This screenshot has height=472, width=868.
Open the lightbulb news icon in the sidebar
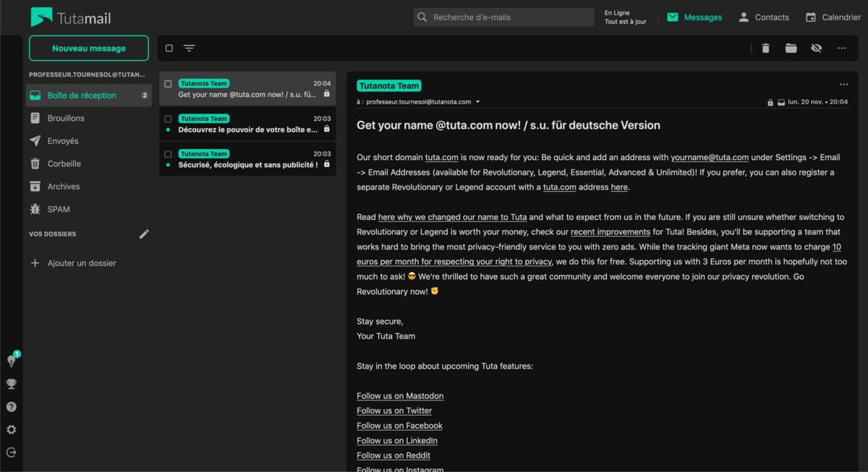[x=12, y=361]
